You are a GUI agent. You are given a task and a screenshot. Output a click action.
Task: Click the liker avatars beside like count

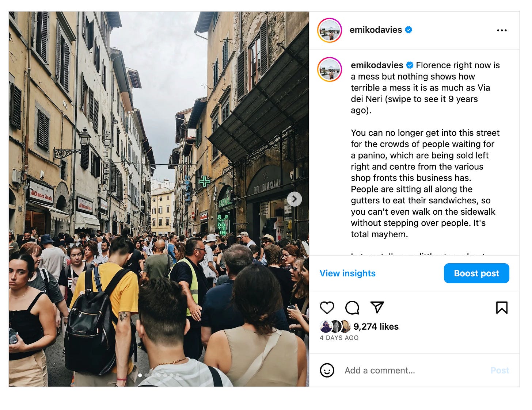click(335, 326)
